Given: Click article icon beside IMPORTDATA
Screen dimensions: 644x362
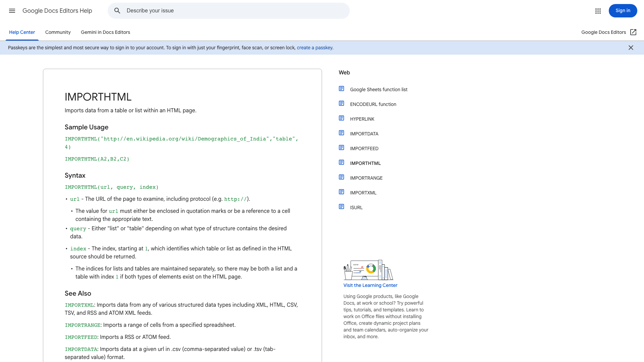Looking at the screenshot, I should click(341, 133).
